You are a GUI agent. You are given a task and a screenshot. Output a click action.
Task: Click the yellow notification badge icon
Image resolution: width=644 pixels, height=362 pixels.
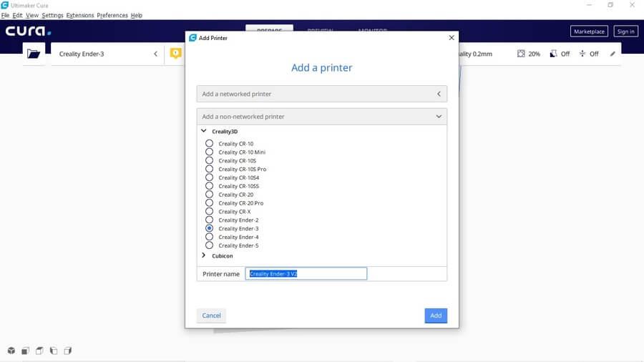[176, 54]
